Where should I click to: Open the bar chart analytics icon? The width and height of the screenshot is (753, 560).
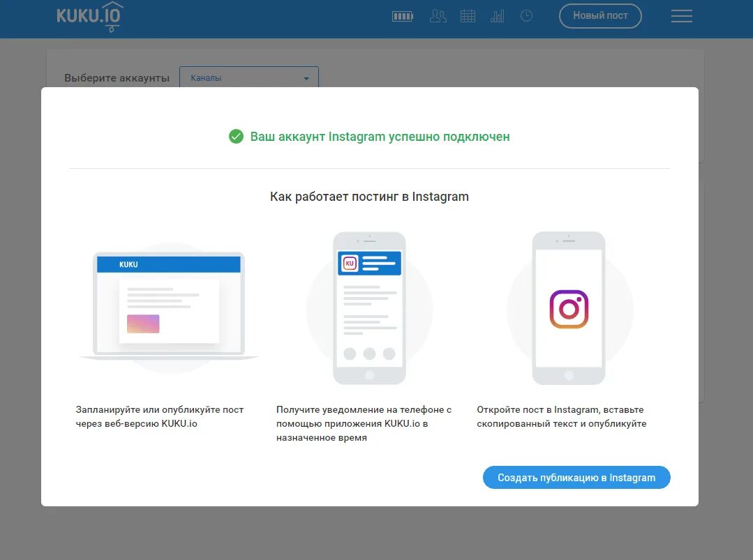click(x=498, y=16)
